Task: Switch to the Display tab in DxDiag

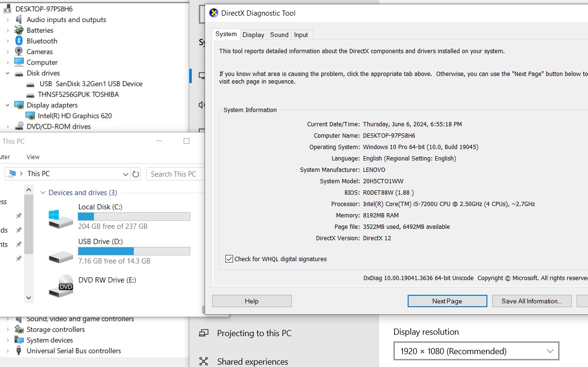Action: (253, 35)
